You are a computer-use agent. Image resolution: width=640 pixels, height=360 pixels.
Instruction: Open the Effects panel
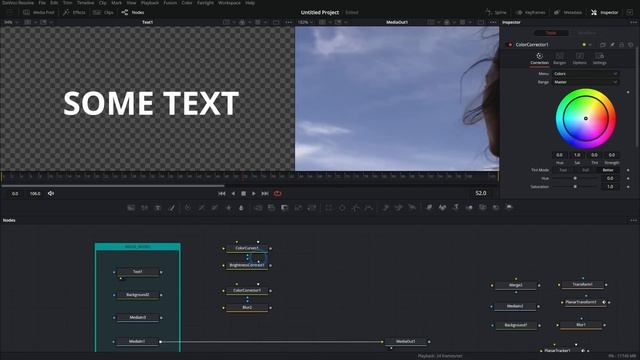click(74, 13)
